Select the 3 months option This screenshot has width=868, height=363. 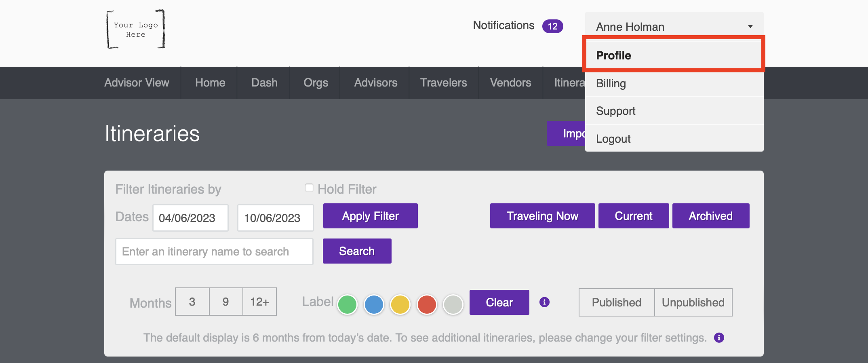pos(192,302)
